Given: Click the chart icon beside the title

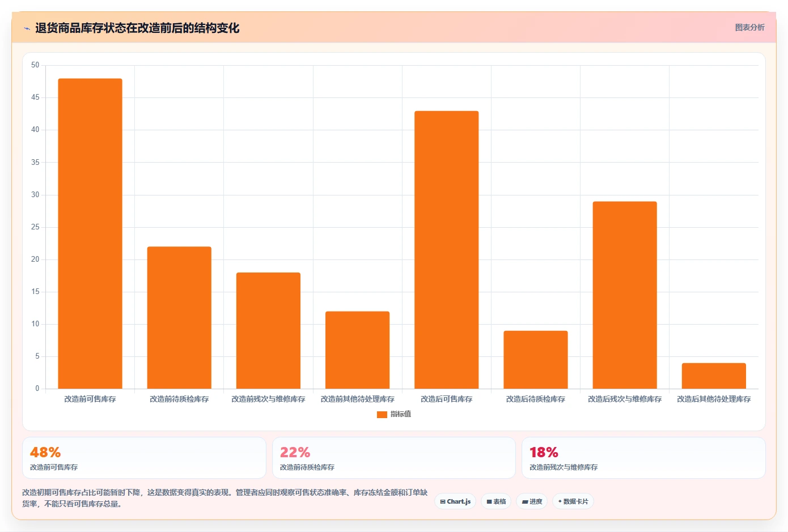Looking at the screenshot, I should (x=27, y=28).
